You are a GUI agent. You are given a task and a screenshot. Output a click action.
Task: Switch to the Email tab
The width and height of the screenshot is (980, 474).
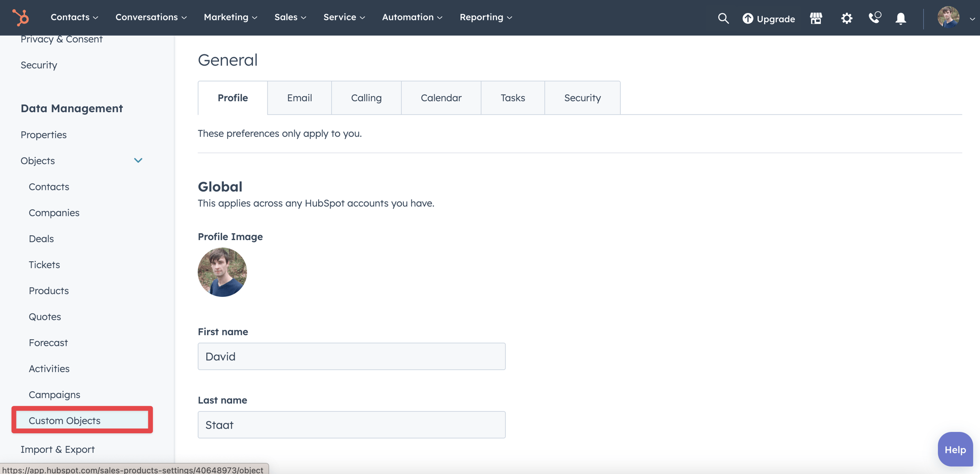click(299, 98)
